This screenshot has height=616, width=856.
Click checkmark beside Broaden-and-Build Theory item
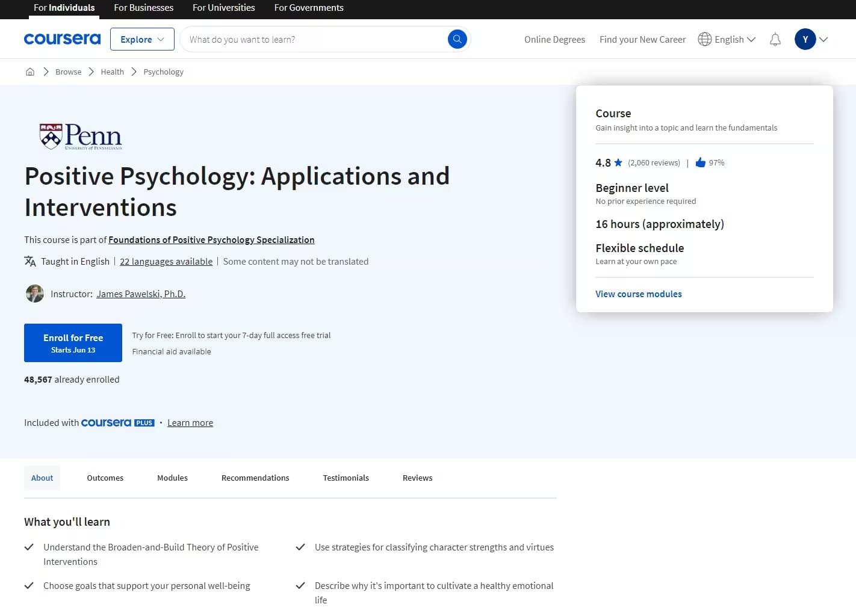pos(28,547)
